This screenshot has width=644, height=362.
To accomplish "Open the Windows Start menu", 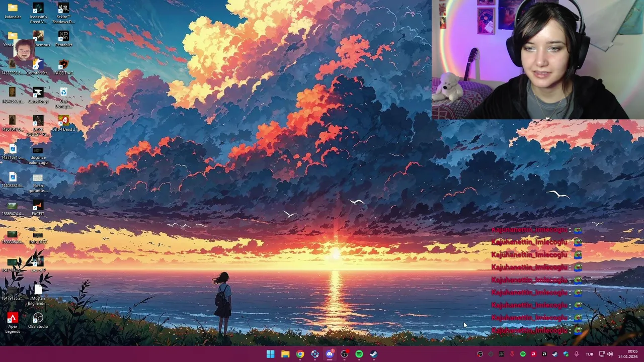I will [270, 354].
